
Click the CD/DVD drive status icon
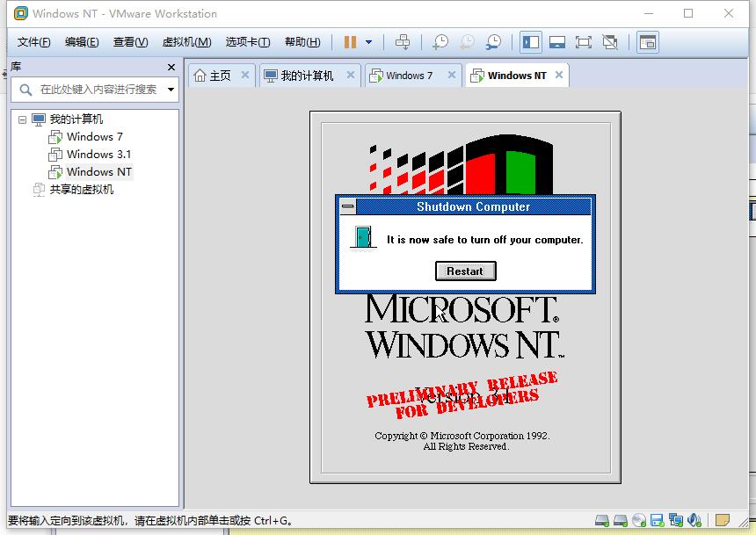click(x=639, y=521)
